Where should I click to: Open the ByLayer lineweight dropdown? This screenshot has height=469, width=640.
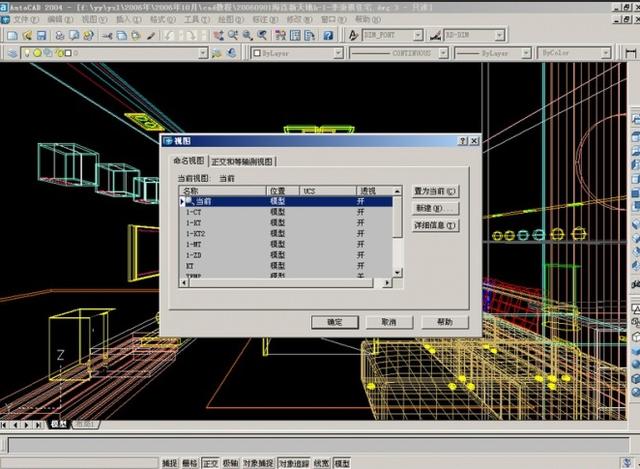click(x=526, y=53)
